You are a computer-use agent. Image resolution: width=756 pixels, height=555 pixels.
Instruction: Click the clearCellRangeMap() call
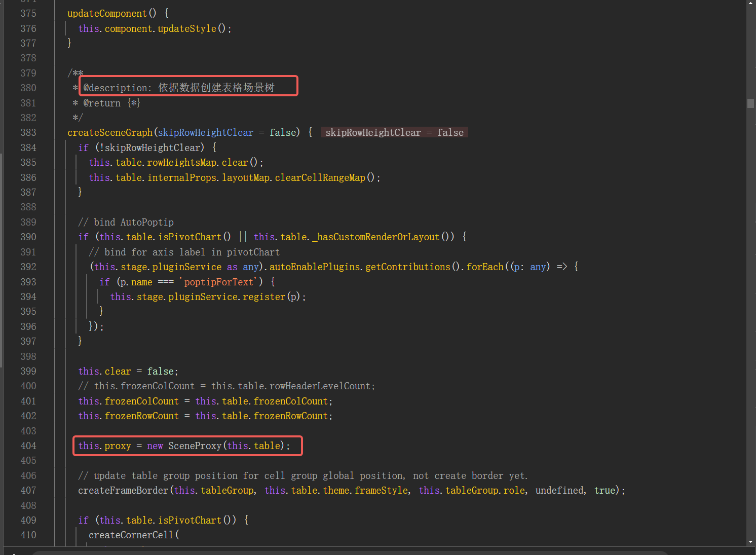324,178
